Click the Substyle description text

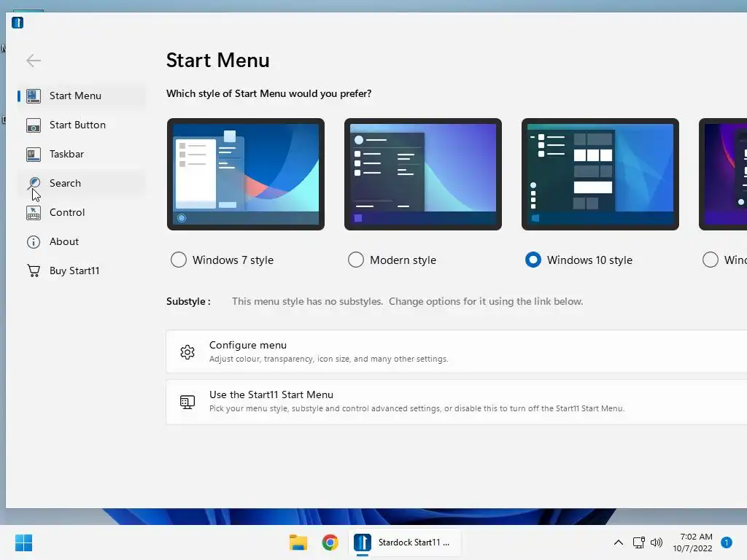(x=407, y=301)
